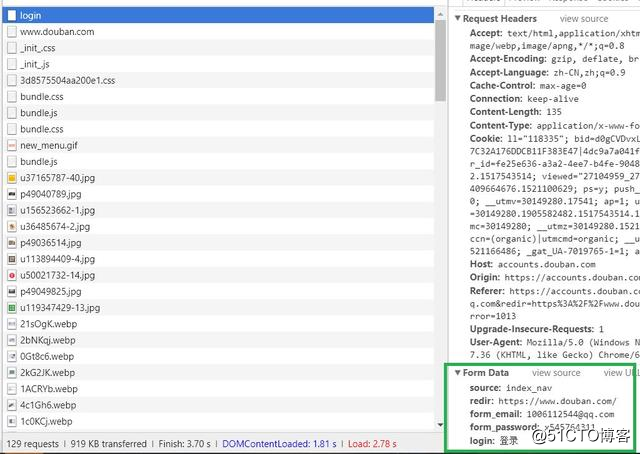Select 2kG2JK.webp request name
Screen dimensions: 640x454
coord(47,373)
